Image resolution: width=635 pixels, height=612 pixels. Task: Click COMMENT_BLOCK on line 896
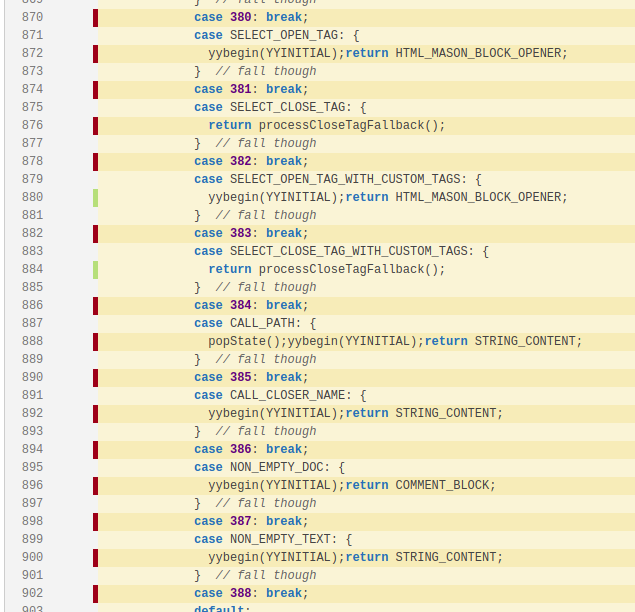pos(442,485)
